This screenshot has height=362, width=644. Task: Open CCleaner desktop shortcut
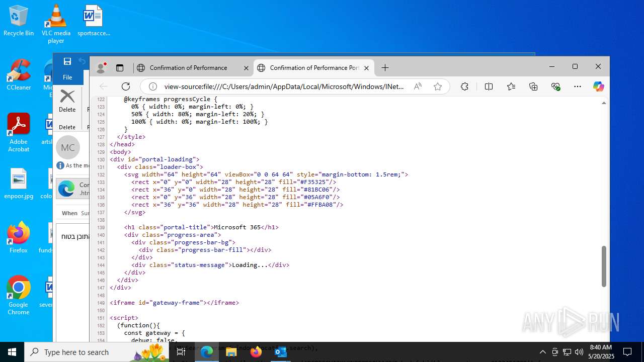[19, 74]
